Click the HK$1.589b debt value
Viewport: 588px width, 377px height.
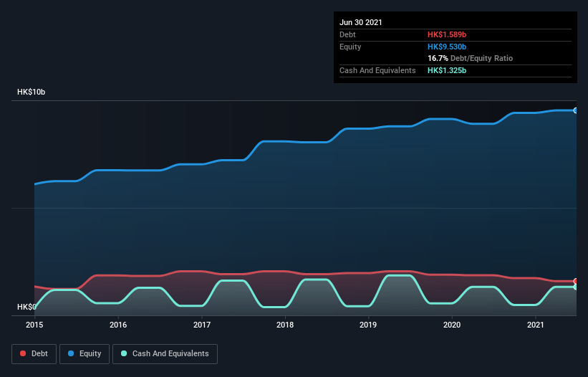(447, 34)
